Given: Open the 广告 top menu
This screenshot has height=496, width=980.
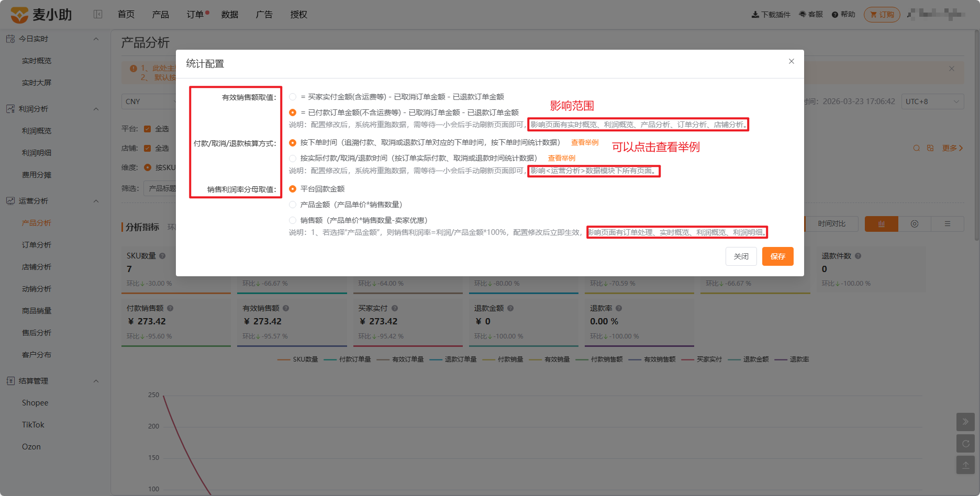Looking at the screenshot, I should point(264,15).
